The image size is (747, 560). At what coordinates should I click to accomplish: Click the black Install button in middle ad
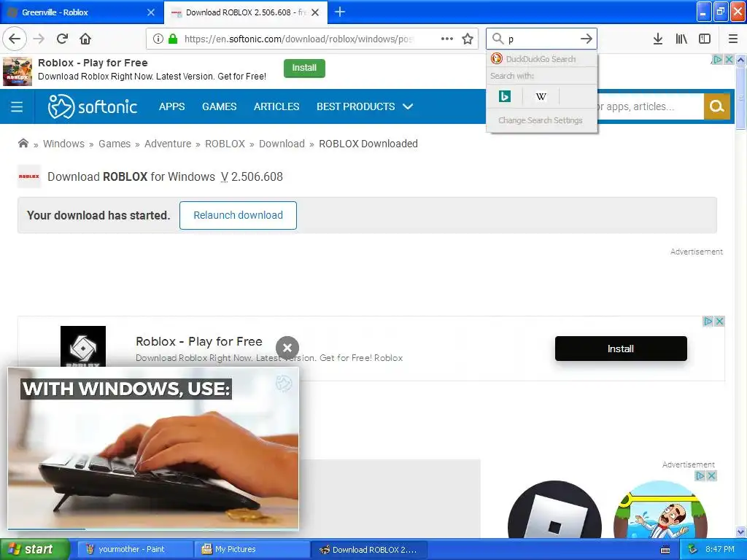coord(621,349)
